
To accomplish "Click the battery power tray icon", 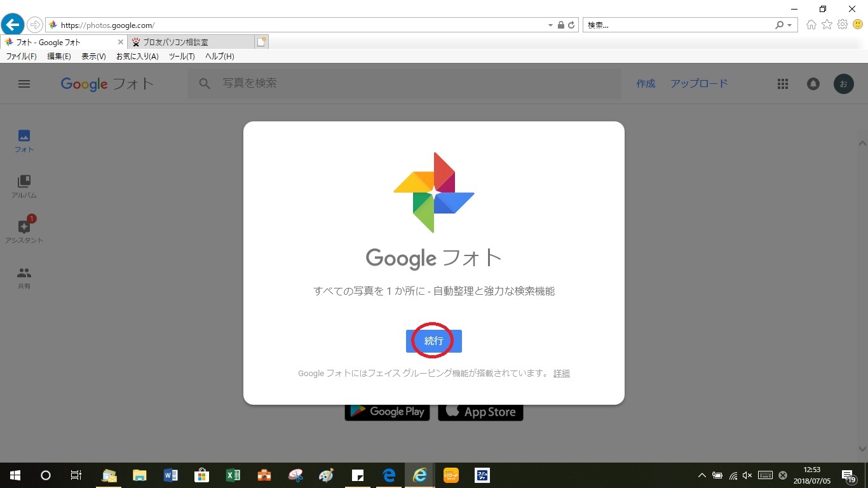I will tap(717, 475).
